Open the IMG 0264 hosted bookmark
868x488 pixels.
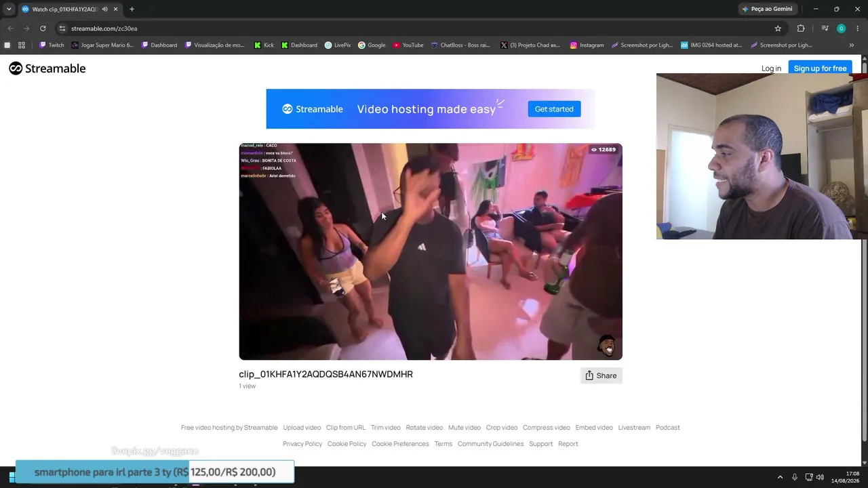coord(711,45)
